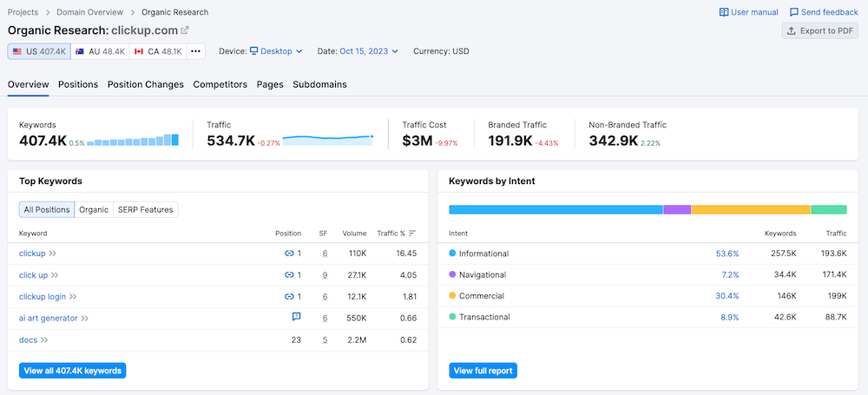Click the green Transactional segment of intent bar
The image size is (868, 395).
[x=829, y=209]
